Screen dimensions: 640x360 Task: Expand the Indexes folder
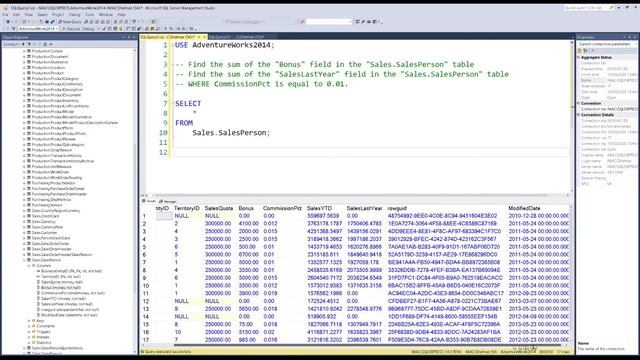29,337
